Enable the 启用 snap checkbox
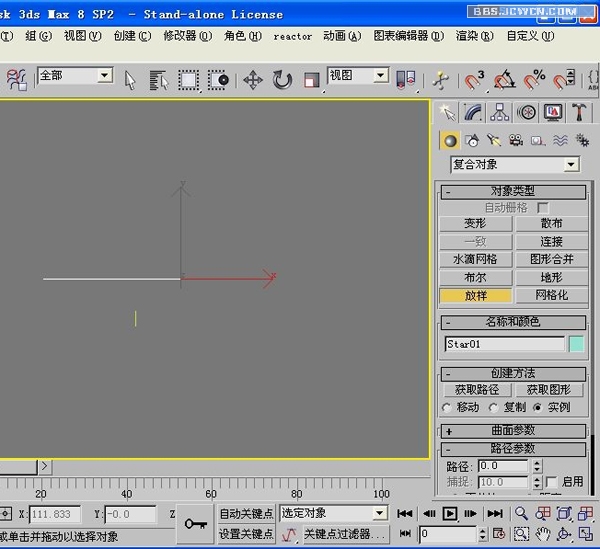 coord(551,482)
